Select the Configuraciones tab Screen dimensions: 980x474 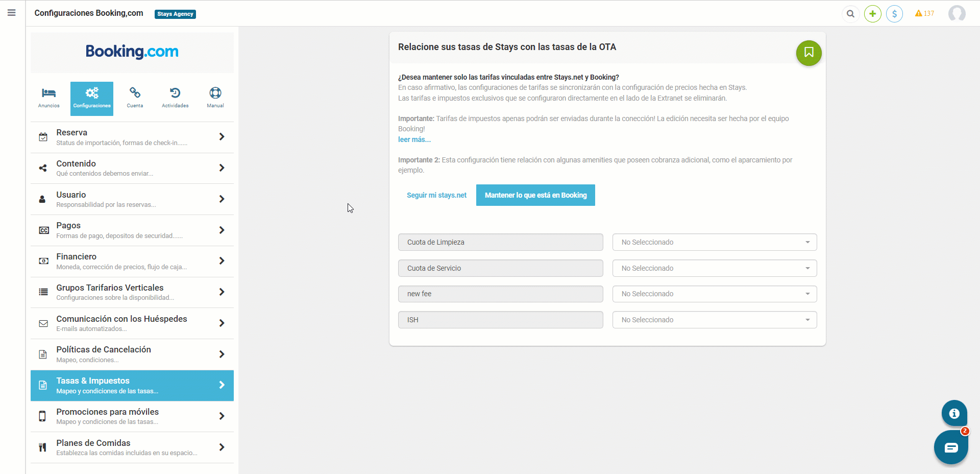click(92, 99)
